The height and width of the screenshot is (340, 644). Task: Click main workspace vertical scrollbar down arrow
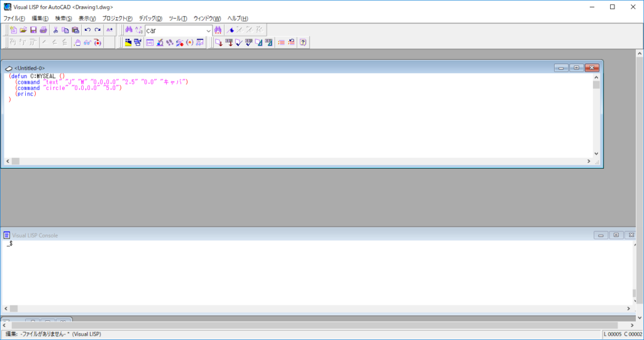640,318
